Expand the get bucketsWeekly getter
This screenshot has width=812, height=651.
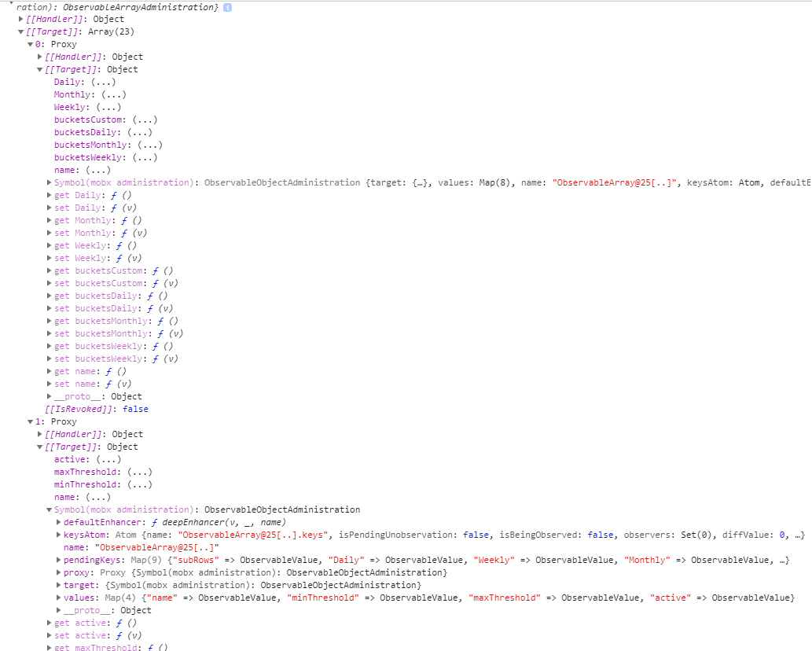tap(50, 346)
